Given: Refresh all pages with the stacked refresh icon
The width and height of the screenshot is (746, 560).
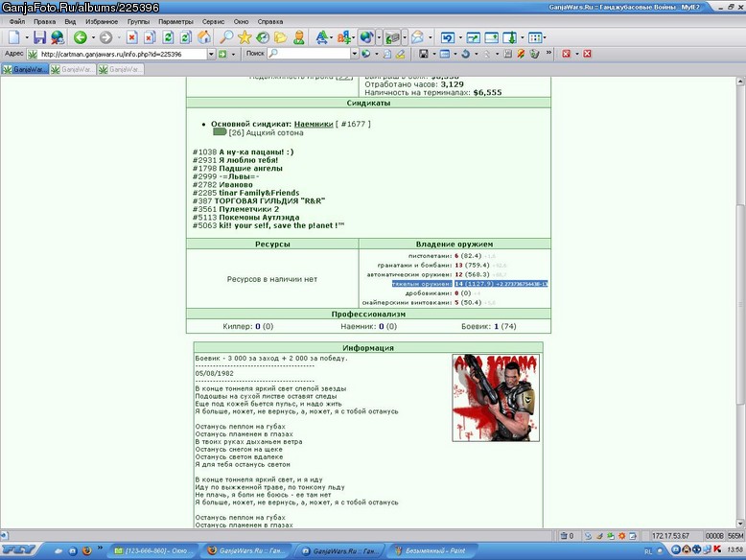Looking at the screenshot, I should point(186,37).
